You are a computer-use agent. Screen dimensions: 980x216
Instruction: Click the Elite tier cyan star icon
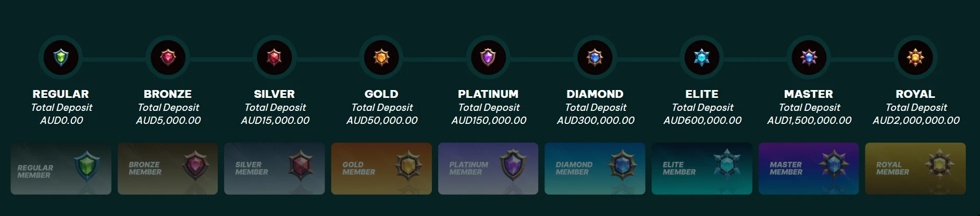click(x=702, y=57)
